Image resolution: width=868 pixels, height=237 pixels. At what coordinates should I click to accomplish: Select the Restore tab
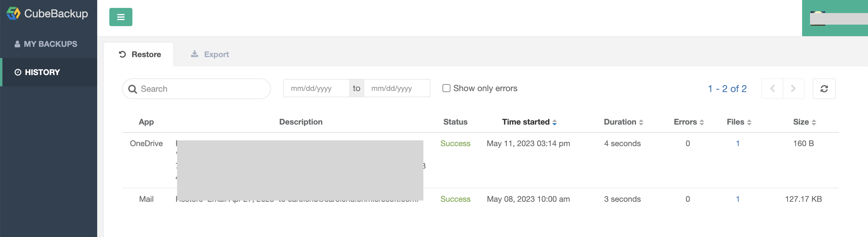(x=140, y=54)
